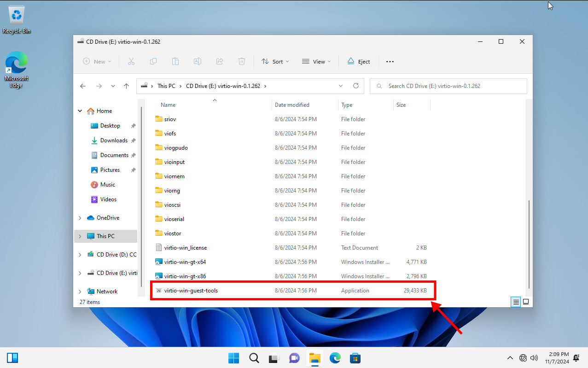
Task: Expand address bar history dropdown
Action: tap(341, 86)
